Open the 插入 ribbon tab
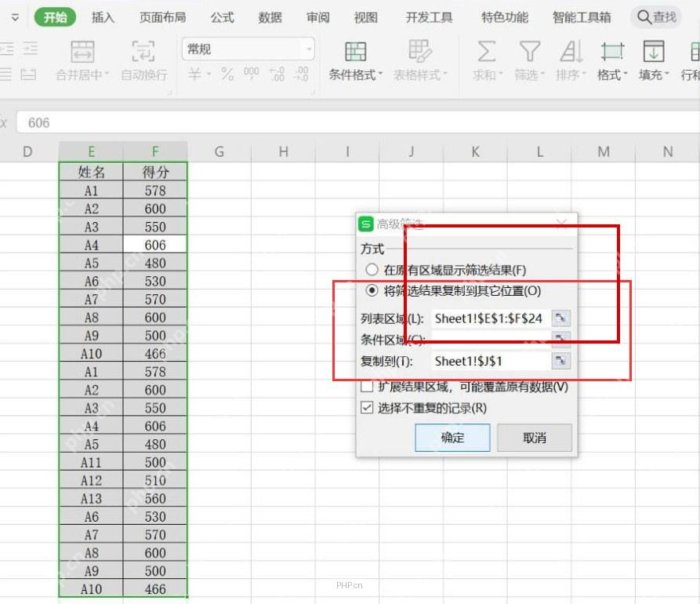Image resolution: width=700 pixels, height=604 pixels. (x=103, y=17)
